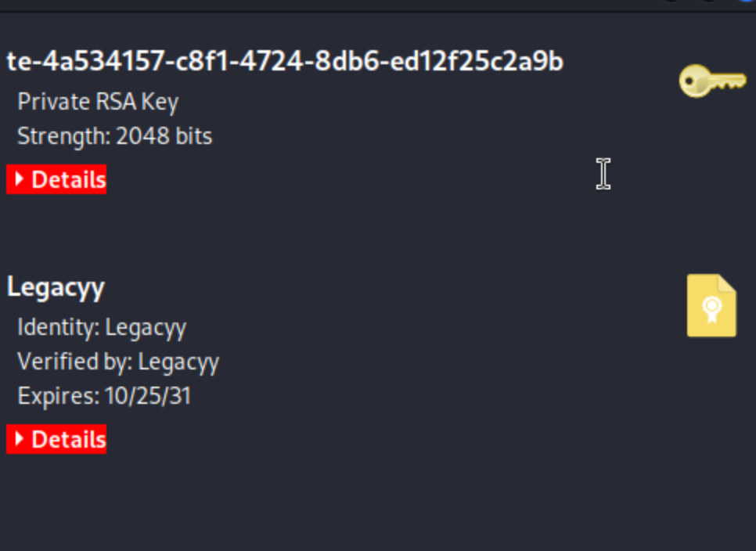Select the bold 'Legacyy' certificate heading
This screenshot has width=756, height=551.
56,288
